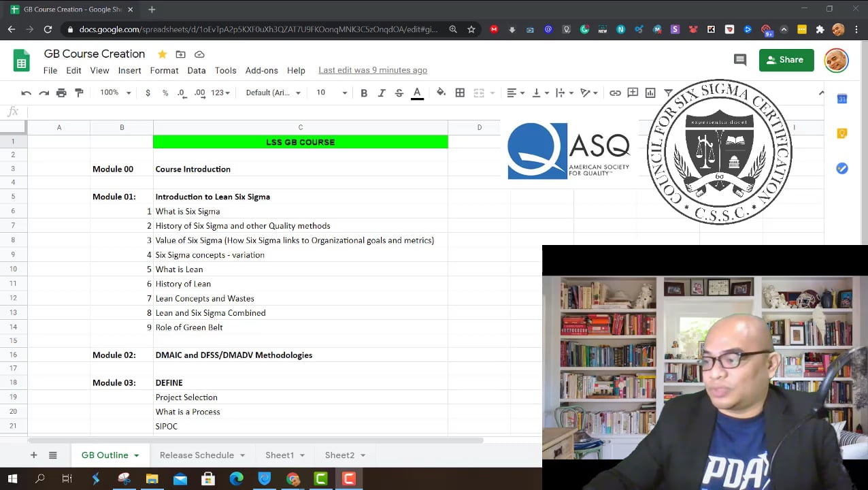Image resolution: width=868 pixels, height=490 pixels.
Task: Open the zoom level 100% dropdown
Action: click(x=116, y=93)
